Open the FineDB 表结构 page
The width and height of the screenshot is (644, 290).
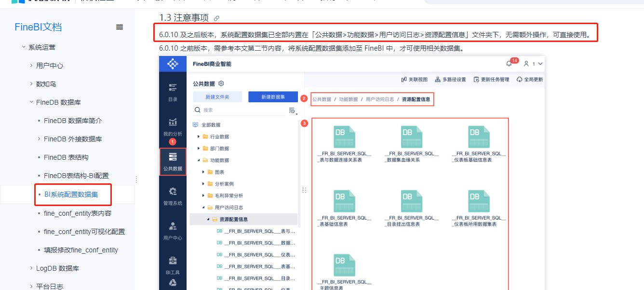tap(66, 157)
